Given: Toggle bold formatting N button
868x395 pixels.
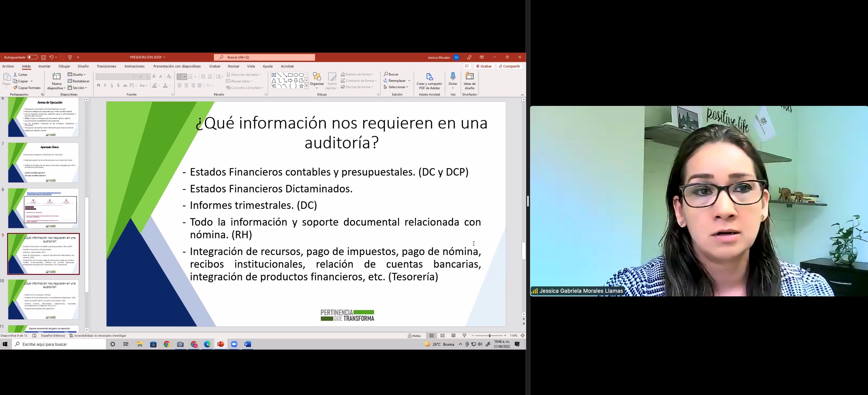Looking at the screenshot, I should 98,86.
